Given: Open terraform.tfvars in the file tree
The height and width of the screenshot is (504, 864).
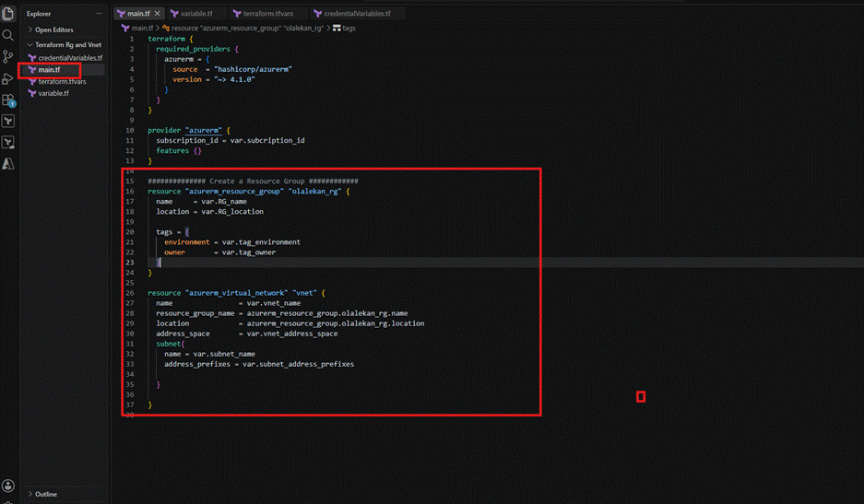Looking at the screenshot, I should 62,81.
